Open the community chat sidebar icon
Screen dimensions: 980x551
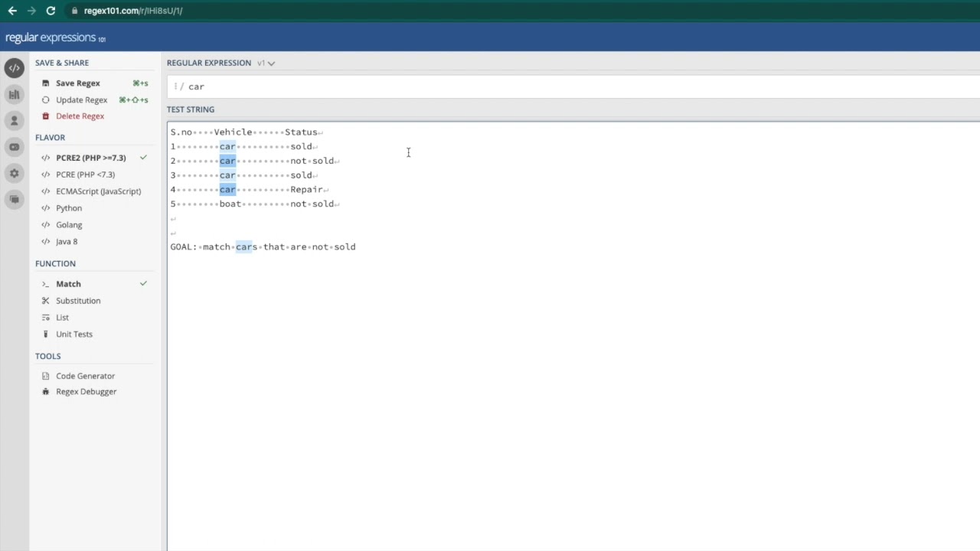coord(14,200)
